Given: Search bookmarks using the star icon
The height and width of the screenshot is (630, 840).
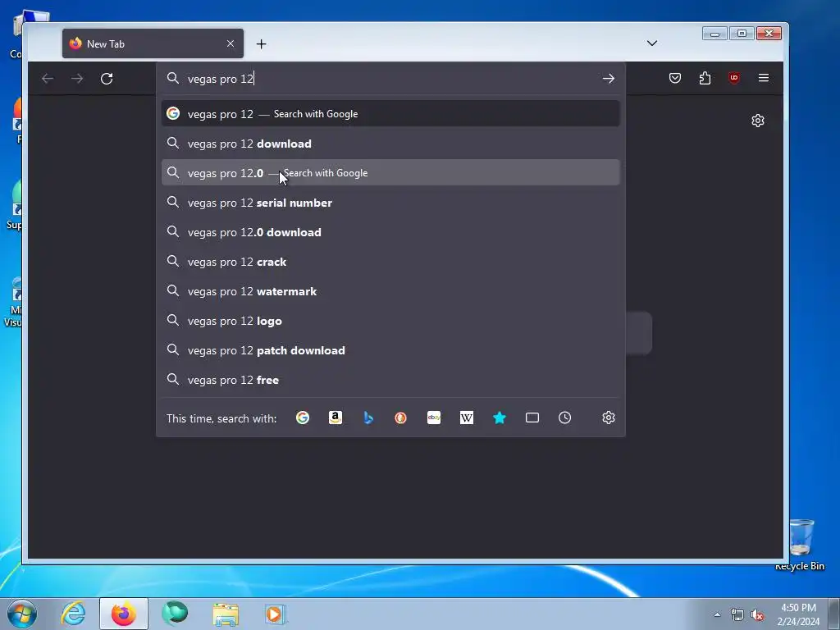Looking at the screenshot, I should pos(500,418).
